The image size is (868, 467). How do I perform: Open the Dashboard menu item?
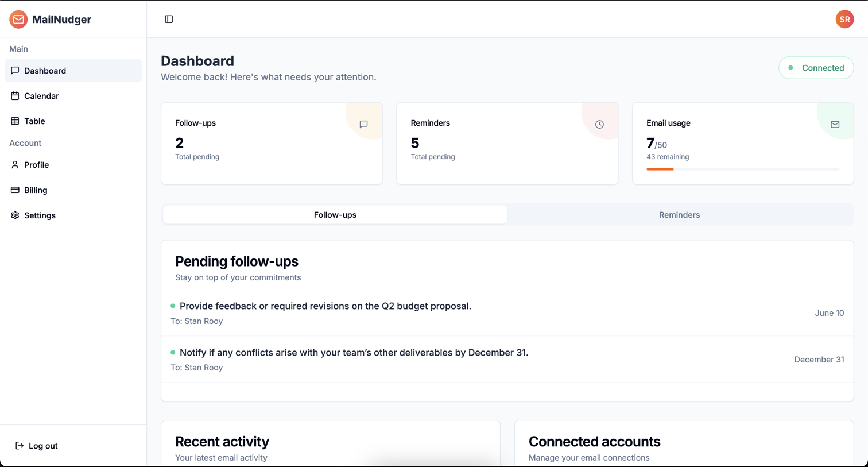[45, 71]
